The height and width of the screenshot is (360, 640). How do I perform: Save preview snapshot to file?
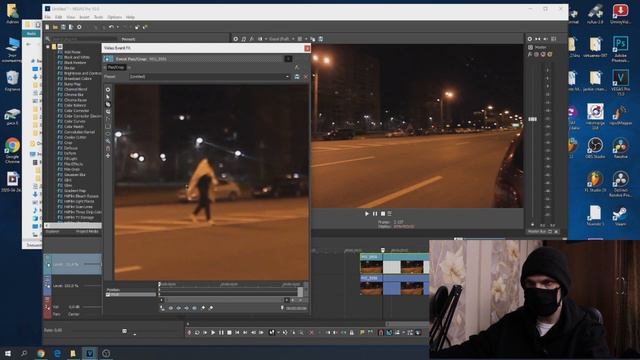[x=321, y=39]
